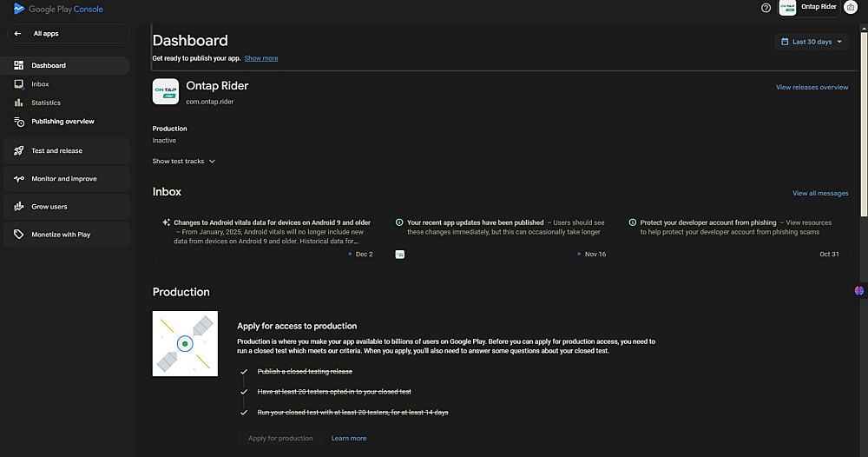Image resolution: width=868 pixels, height=457 pixels.
Task: Click the back arrow beside All apps
Action: point(18,34)
